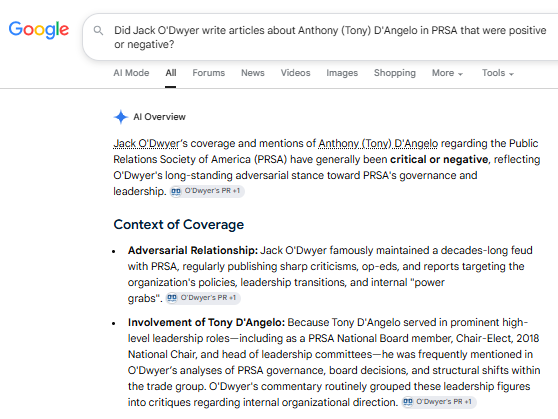Click the 'Adversarial Relationship:' bold text
558x419 pixels.
click(193, 250)
